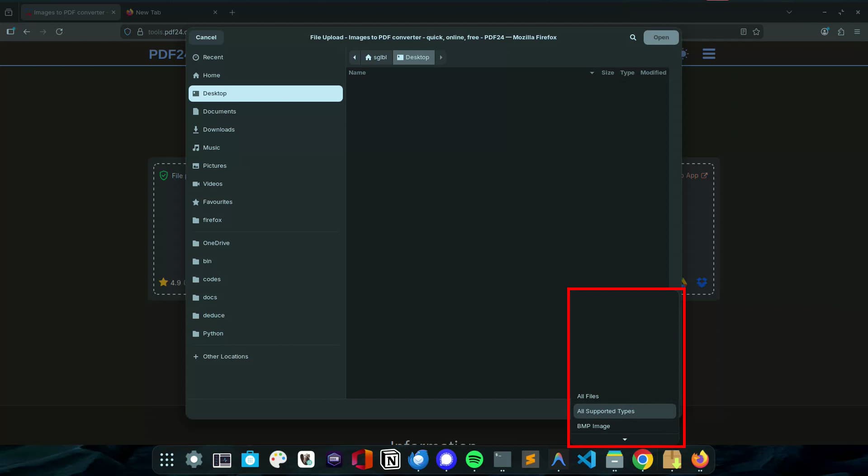The height and width of the screenshot is (476, 868).
Task: Launch Visual Studio Code from dock
Action: coord(586,460)
